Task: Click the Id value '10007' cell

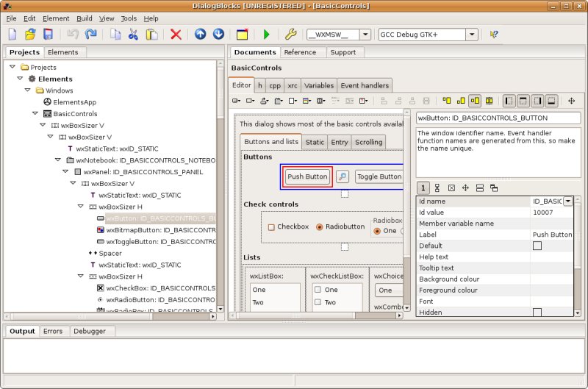Action: coord(552,213)
